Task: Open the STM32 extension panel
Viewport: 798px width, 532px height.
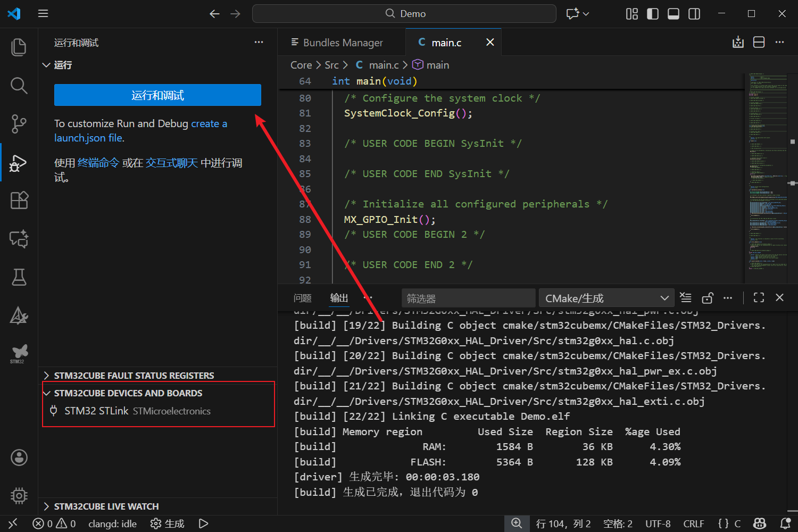Action: click(x=19, y=353)
